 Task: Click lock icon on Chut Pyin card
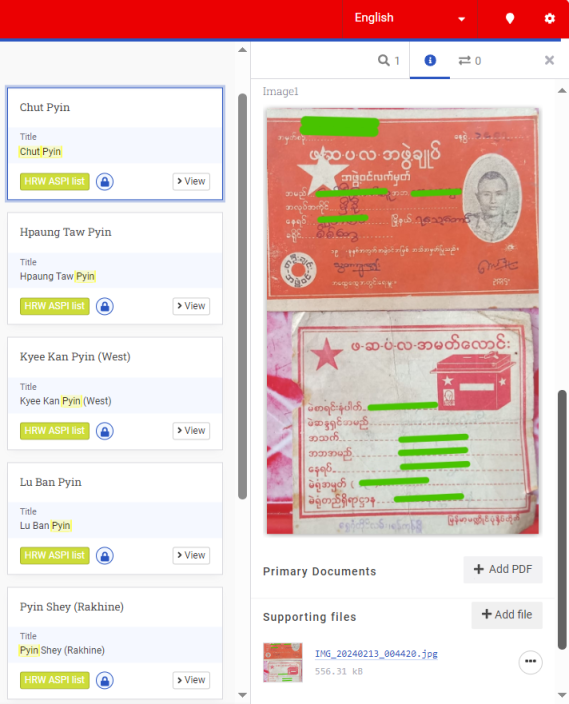pyautogui.click(x=105, y=182)
